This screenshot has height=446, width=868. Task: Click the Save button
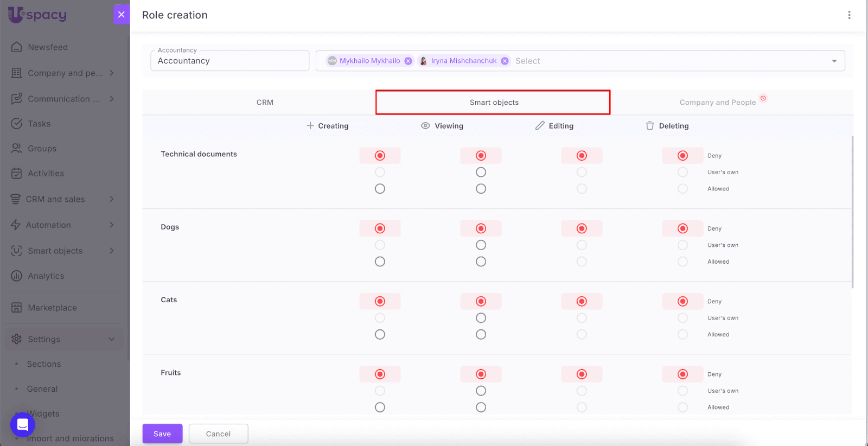tap(162, 434)
